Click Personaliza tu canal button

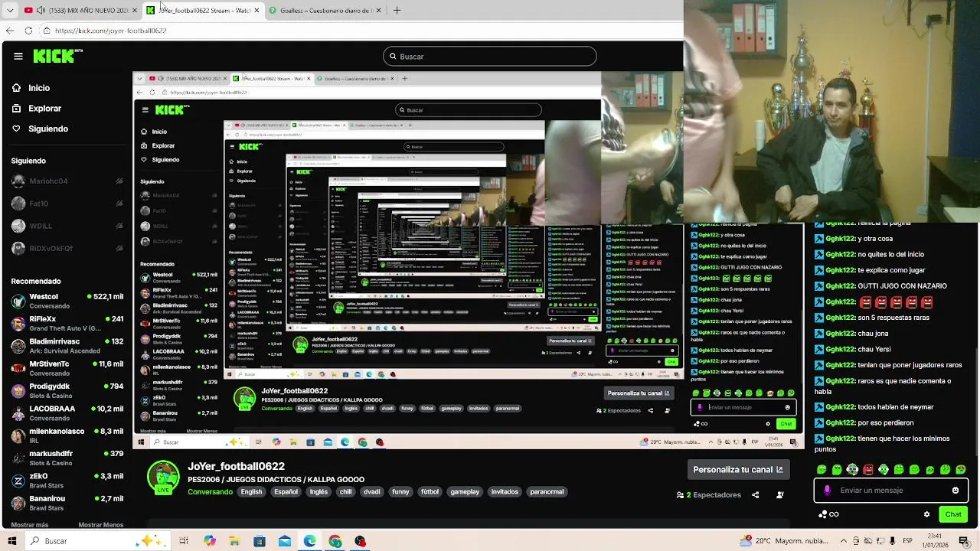738,470
